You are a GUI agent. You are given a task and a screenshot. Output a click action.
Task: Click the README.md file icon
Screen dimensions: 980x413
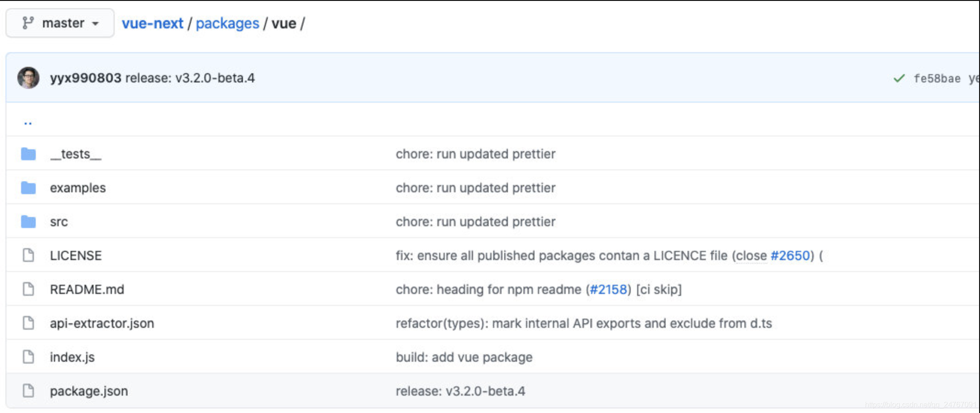click(x=28, y=289)
